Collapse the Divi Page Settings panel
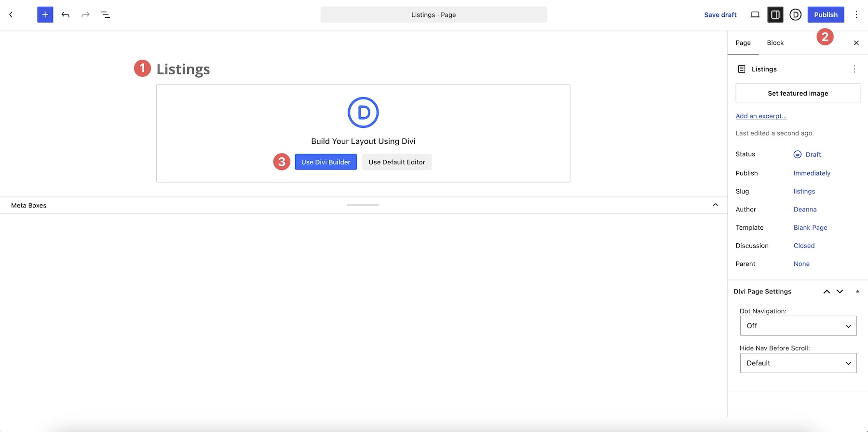This screenshot has height=432, width=868. pos(857,291)
